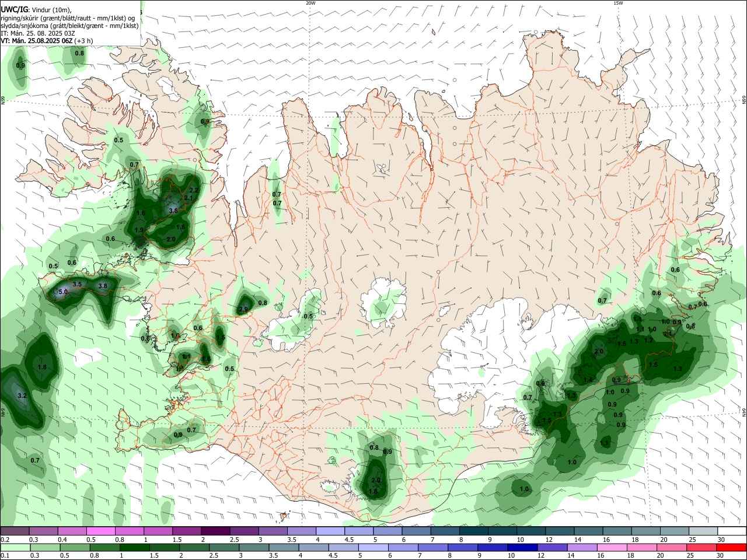Click the '5.0' precipitation value on the map
Viewport: 747px width, 560px height.
(x=63, y=291)
